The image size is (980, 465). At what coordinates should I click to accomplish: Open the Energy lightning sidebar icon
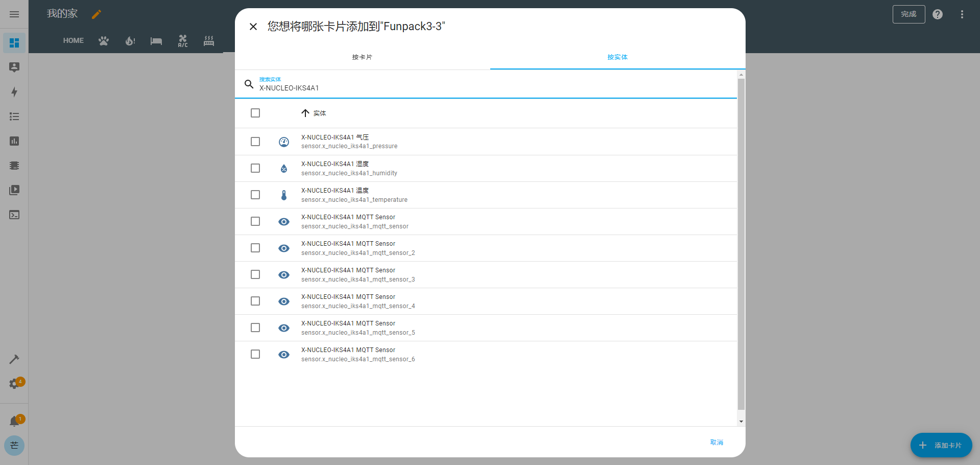coord(14,92)
